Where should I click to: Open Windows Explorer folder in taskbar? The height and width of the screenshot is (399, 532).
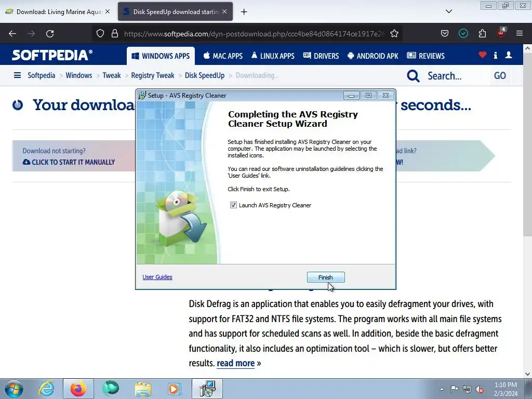[143, 389]
